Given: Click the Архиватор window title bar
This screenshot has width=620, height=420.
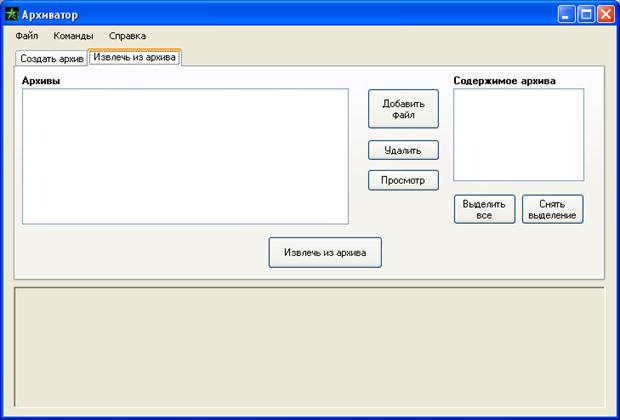Looking at the screenshot, I should click(300, 14).
